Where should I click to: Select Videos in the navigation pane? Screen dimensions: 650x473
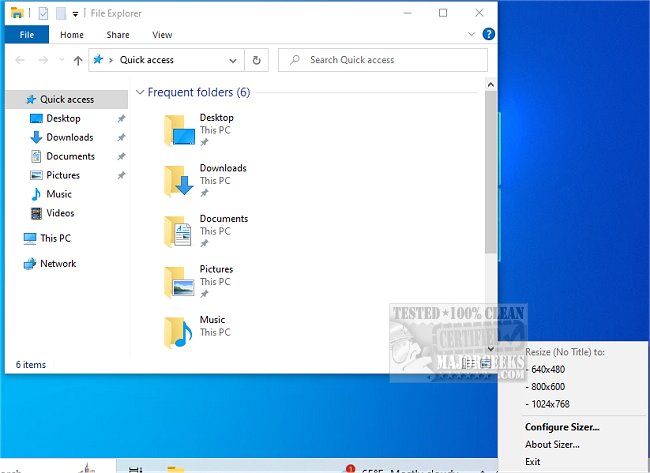pyautogui.click(x=60, y=213)
